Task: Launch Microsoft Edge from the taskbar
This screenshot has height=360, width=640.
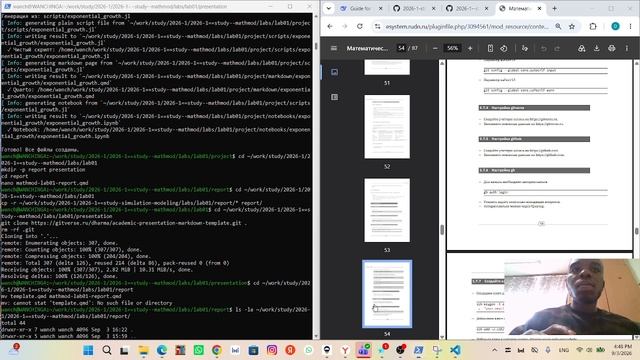Action: (x=162, y=350)
